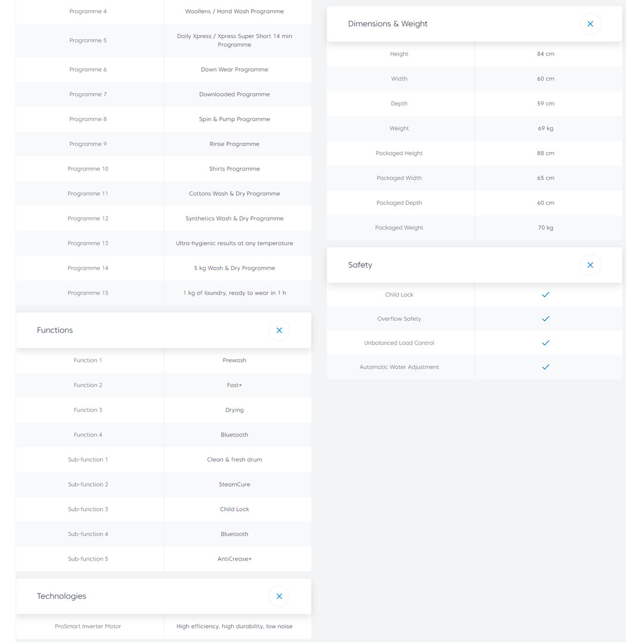
Task: Toggle the Functions section header
Action: [55, 330]
